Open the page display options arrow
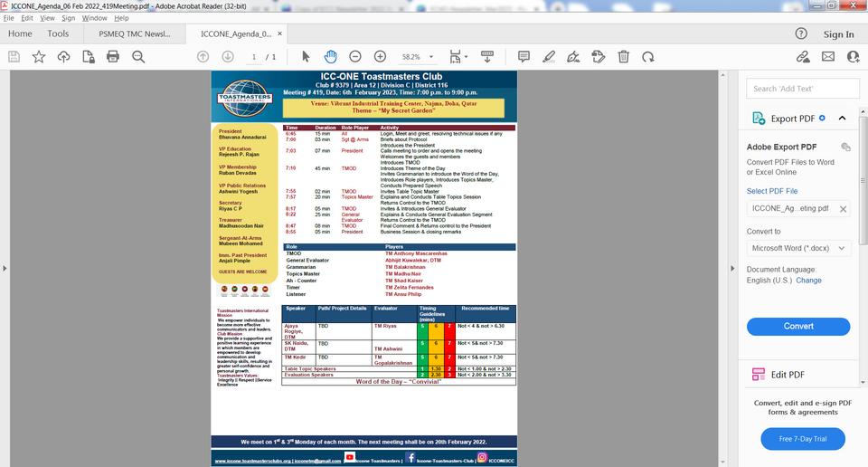The image size is (868, 467). (x=467, y=56)
